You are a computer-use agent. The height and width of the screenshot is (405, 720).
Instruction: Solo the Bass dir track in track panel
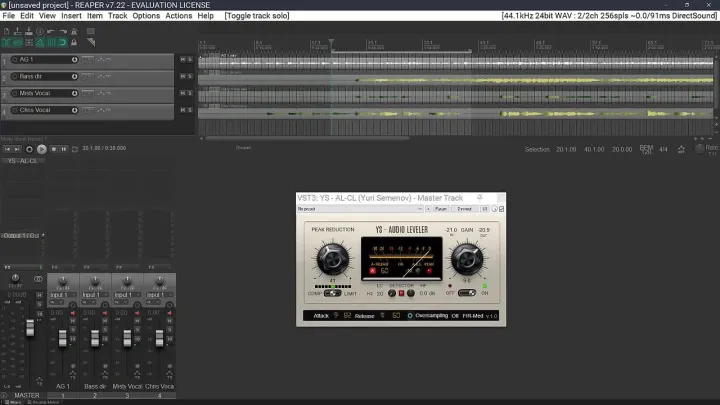point(190,76)
